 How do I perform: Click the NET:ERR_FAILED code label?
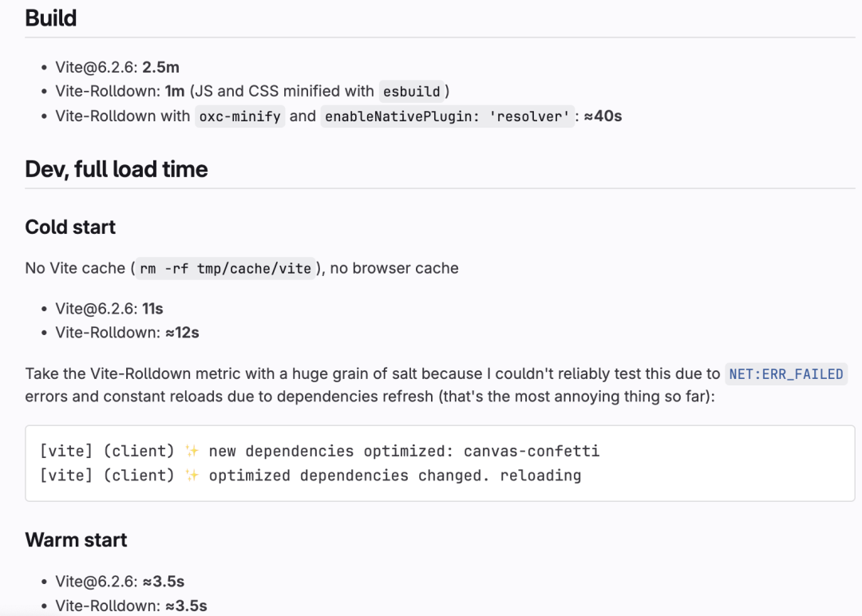[786, 374]
